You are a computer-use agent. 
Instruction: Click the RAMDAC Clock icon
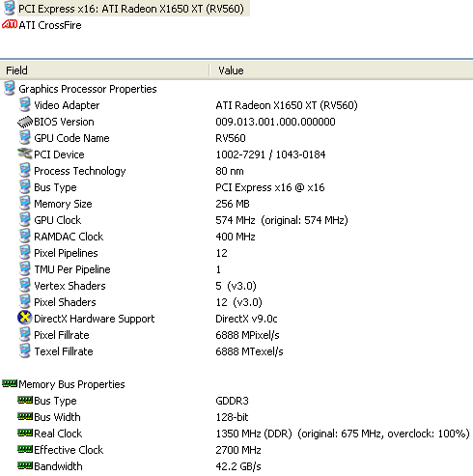coord(25,236)
